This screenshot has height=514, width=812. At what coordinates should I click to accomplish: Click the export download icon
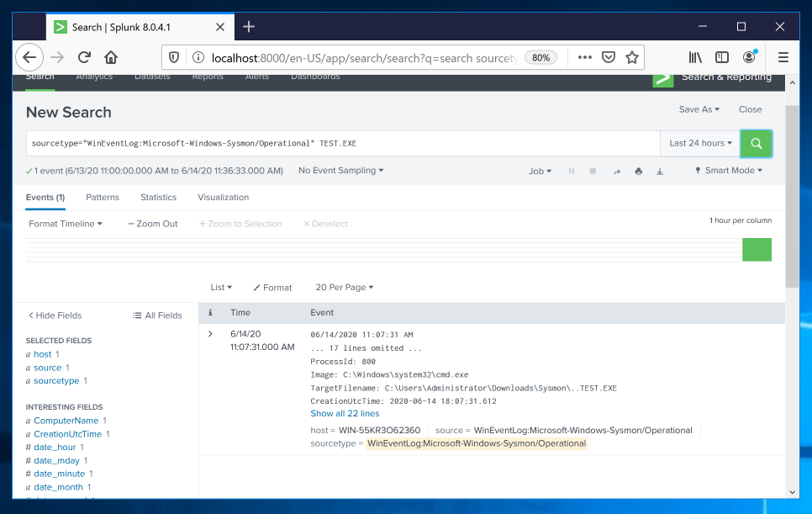coord(660,171)
